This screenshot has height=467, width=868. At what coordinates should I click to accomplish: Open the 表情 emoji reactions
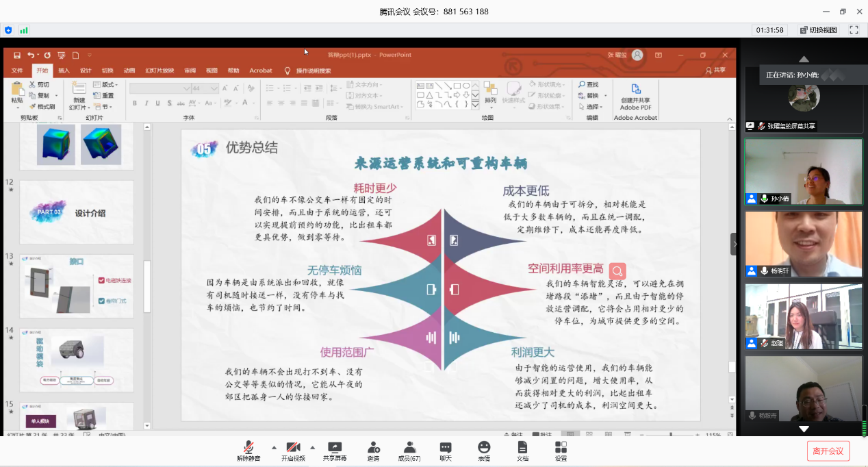click(x=484, y=449)
